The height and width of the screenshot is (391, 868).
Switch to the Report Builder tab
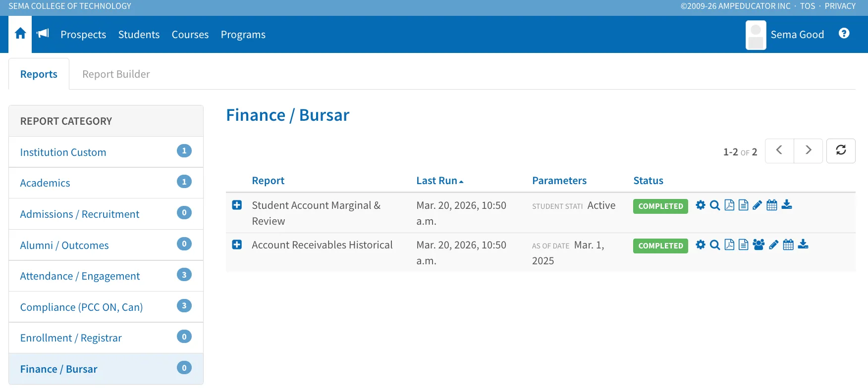[x=116, y=74]
